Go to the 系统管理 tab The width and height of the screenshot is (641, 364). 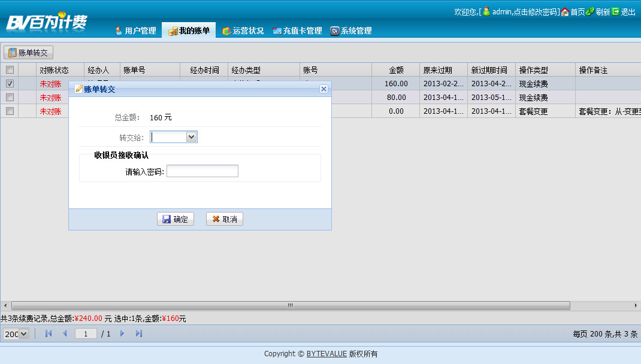pyautogui.click(x=351, y=31)
